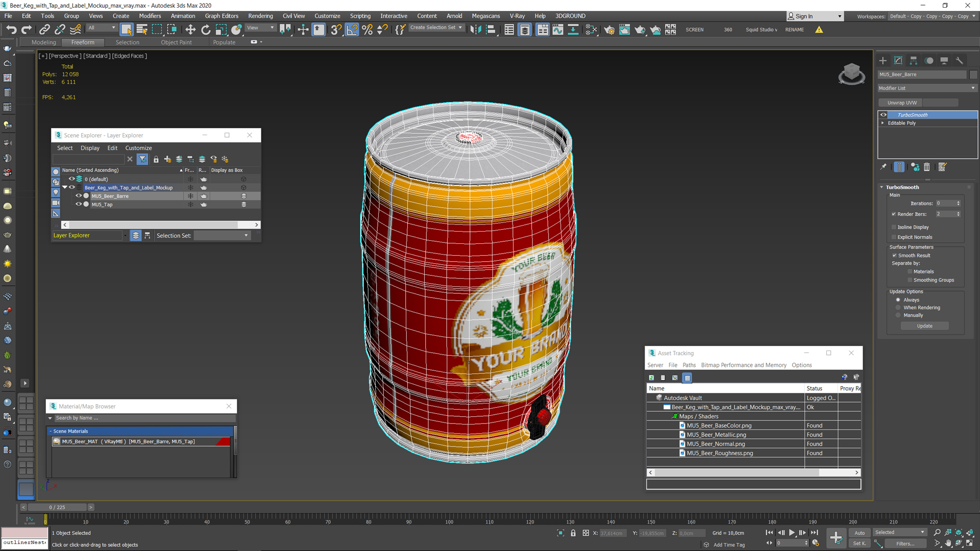Click the Pan View hand icon
This screenshot has width=980, height=551.
948,543
